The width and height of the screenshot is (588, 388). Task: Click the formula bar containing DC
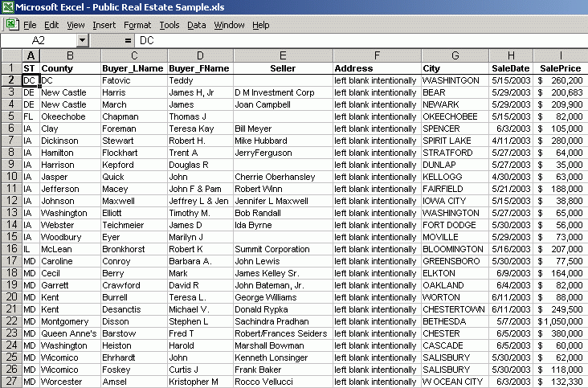click(x=361, y=40)
